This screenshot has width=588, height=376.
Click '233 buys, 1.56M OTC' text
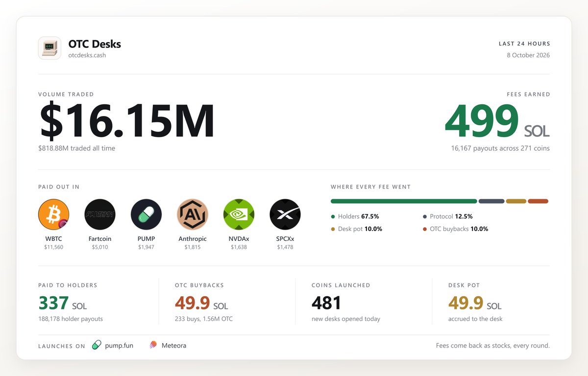coord(204,319)
